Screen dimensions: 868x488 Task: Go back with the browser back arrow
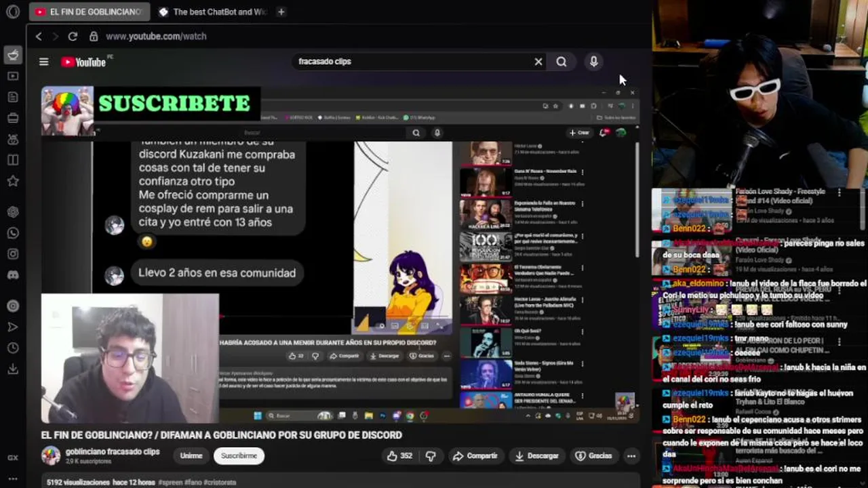pyautogui.click(x=39, y=37)
